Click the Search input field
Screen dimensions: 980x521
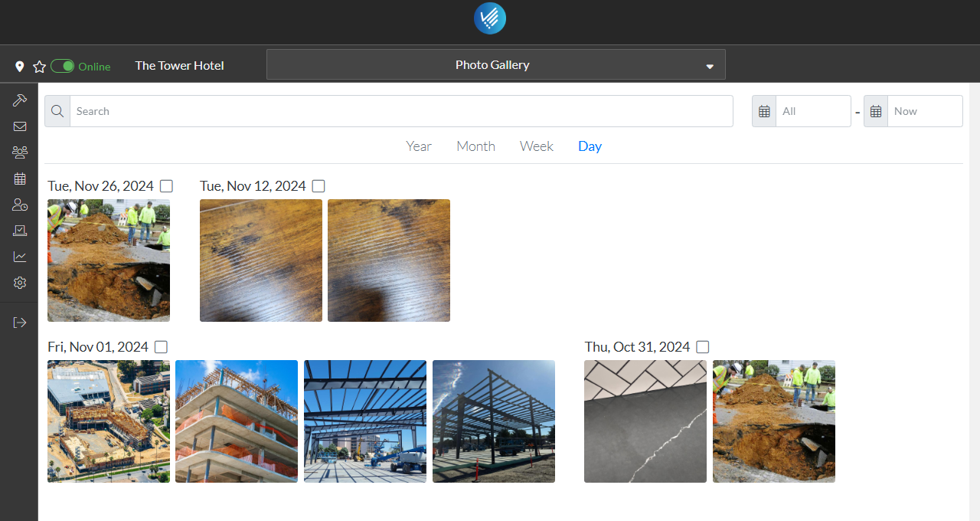(402, 111)
